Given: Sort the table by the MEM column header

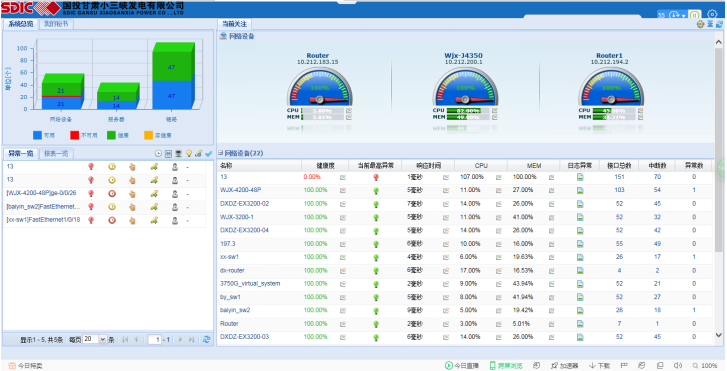Looking at the screenshot, I should (534, 166).
